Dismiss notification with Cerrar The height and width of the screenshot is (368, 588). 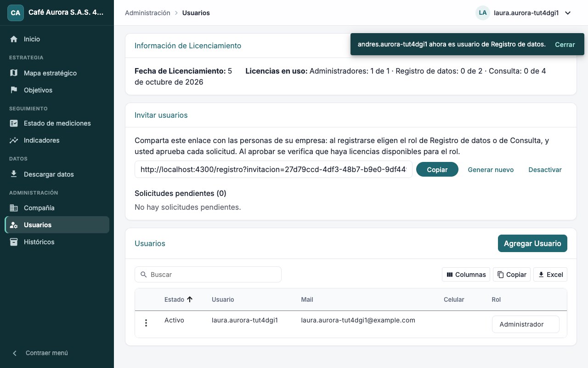click(565, 45)
